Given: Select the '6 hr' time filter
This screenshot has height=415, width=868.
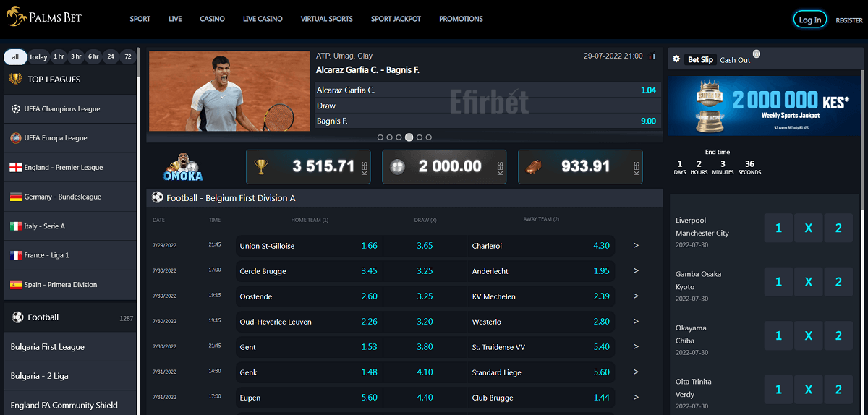Looking at the screenshot, I should (93, 56).
